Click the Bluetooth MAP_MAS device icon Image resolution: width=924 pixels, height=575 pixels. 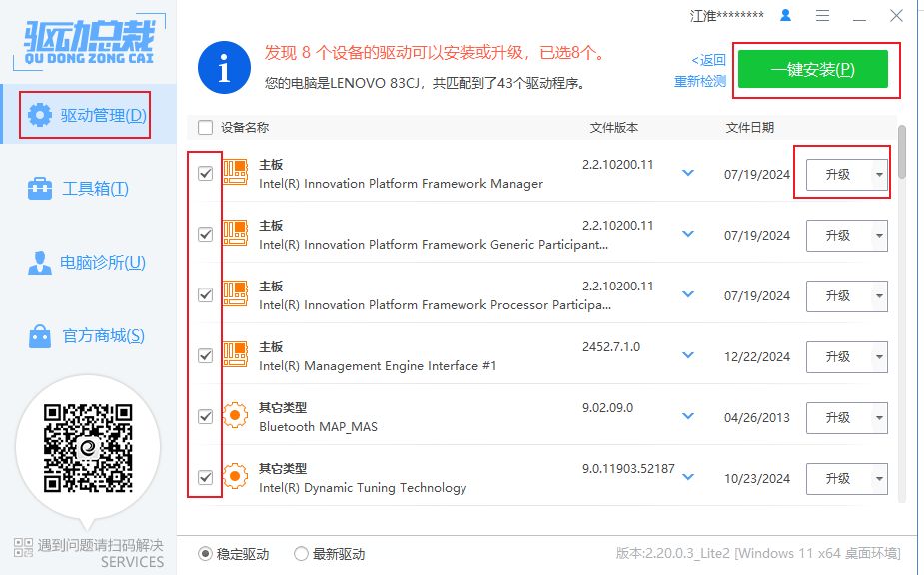(x=235, y=416)
